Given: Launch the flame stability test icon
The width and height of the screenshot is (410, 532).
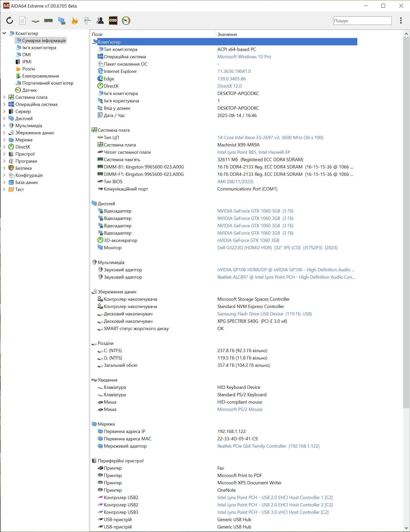Looking at the screenshot, I should click(x=74, y=21).
